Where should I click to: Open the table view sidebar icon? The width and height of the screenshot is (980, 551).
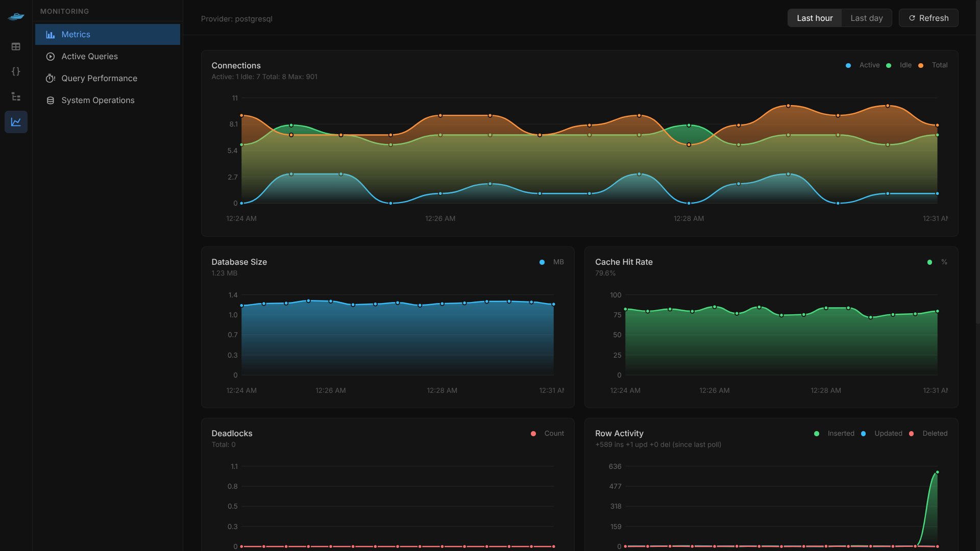pos(16,46)
